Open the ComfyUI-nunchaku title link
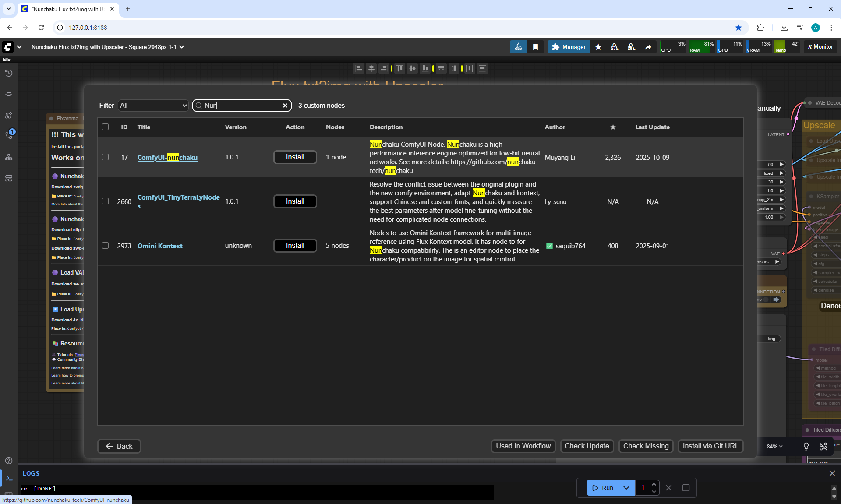The width and height of the screenshot is (841, 504). coord(167,158)
